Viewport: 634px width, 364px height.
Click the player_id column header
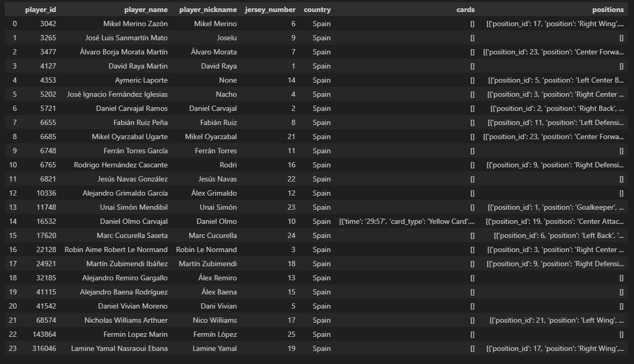pos(40,9)
